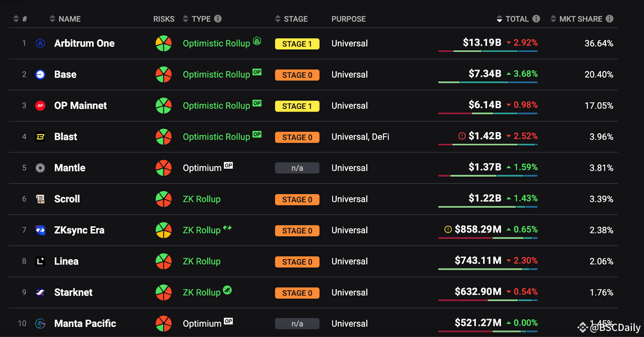This screenshot has width=644, height=337.
Task: Click the value breakdown bar under Base total
Action: [487, 82]
